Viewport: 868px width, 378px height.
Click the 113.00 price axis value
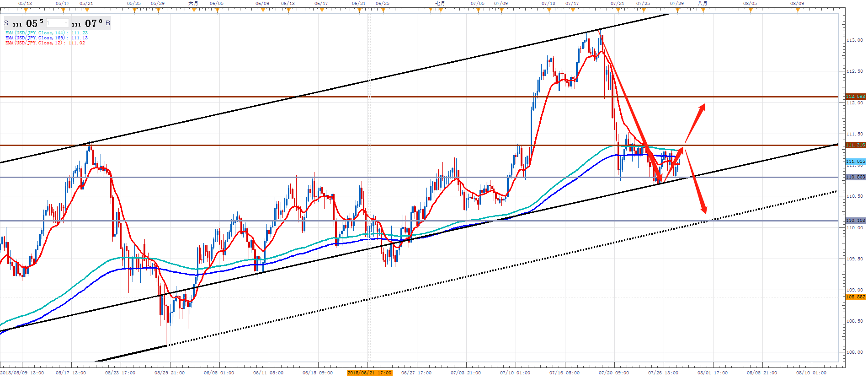pyautogui.click(x=855, y=40)
